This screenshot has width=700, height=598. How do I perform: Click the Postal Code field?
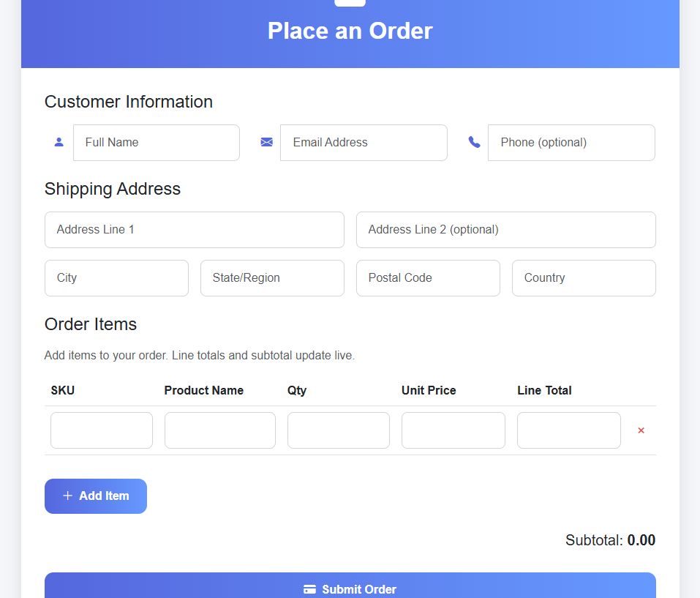point(428,278)
